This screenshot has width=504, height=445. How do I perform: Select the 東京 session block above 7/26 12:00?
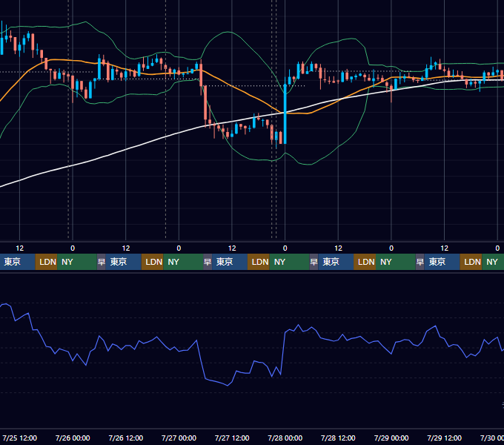tap(124, 262)
